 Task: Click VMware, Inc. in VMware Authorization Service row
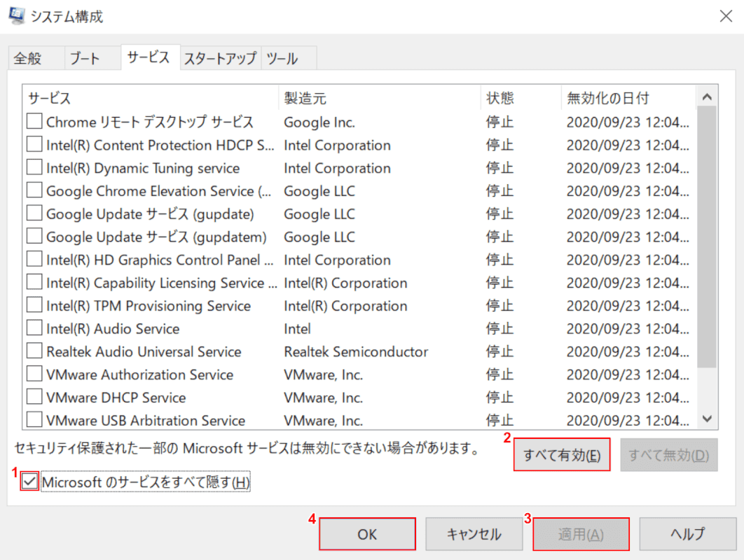pos(324,374)
